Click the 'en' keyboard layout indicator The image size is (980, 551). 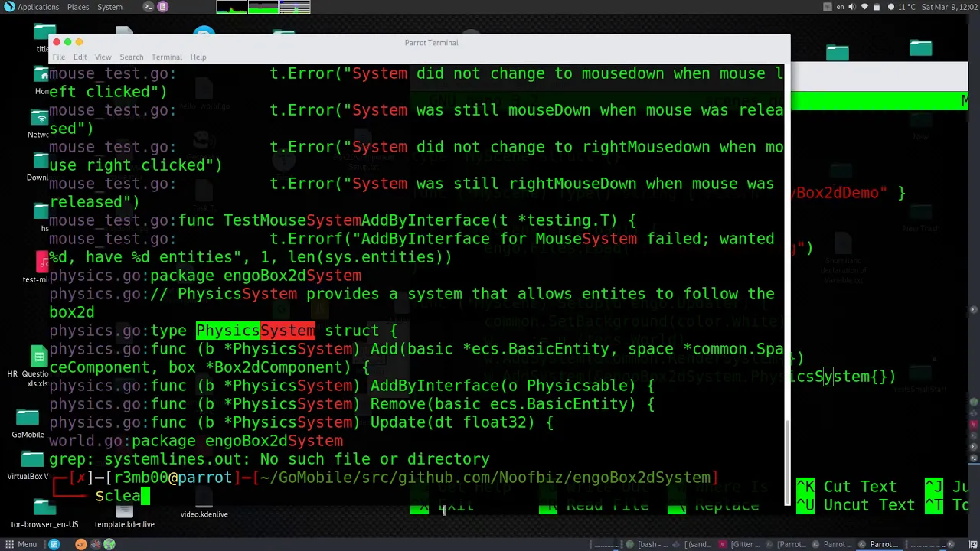[x=841, y=7]
